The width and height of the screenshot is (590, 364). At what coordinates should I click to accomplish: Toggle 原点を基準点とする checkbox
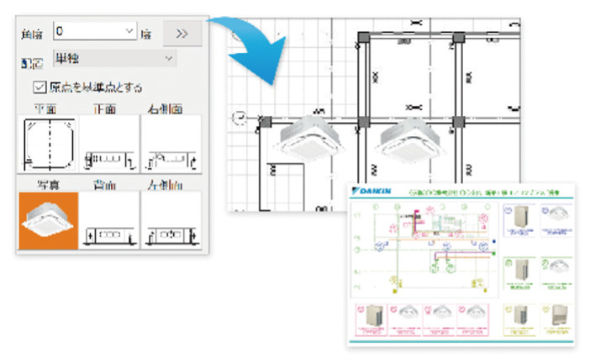coord(40,87)
